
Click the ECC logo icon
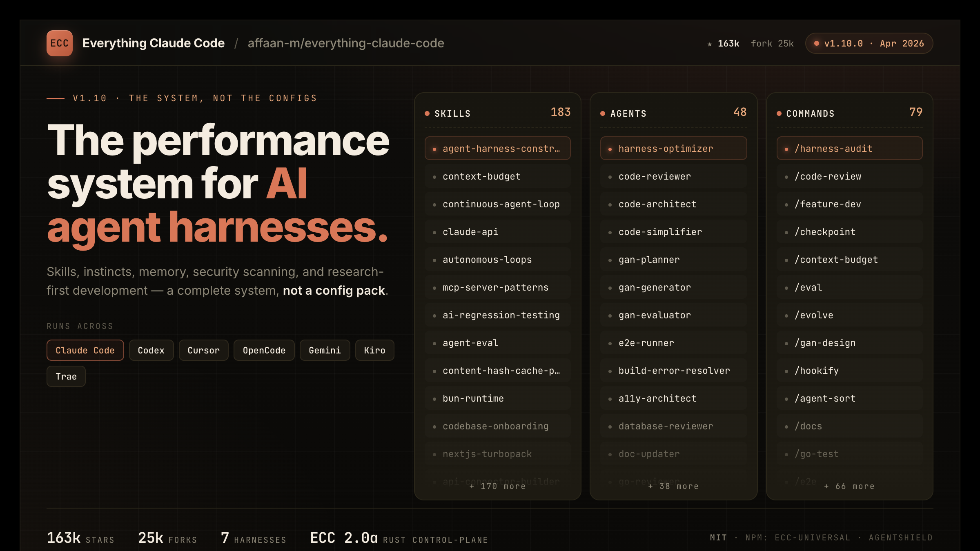[60, 43]
